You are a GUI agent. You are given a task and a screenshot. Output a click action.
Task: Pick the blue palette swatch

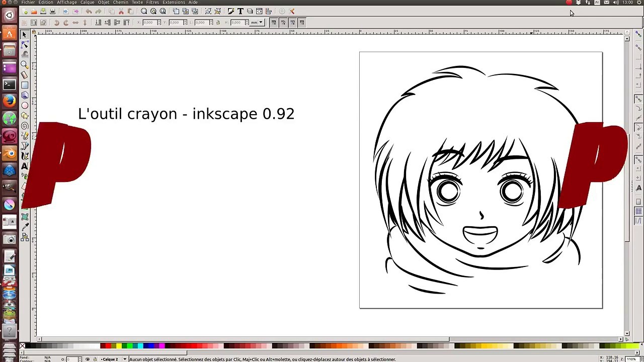pos(151,346)
